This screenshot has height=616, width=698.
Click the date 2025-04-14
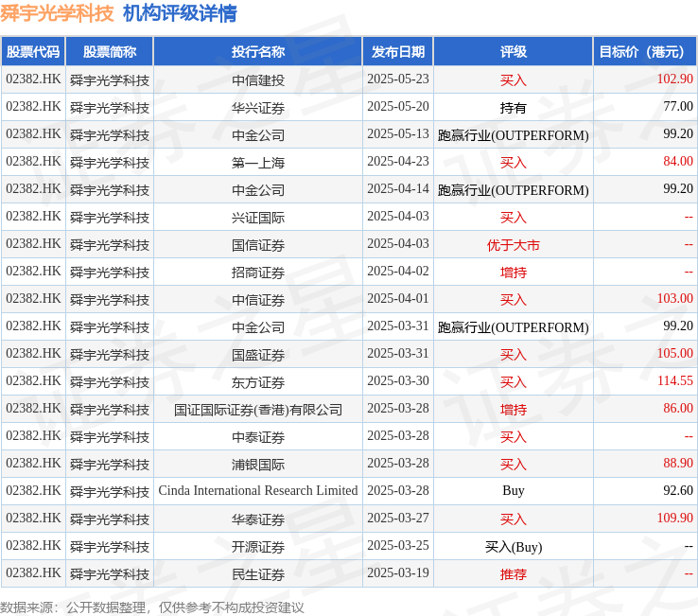[x=398, y=189]
